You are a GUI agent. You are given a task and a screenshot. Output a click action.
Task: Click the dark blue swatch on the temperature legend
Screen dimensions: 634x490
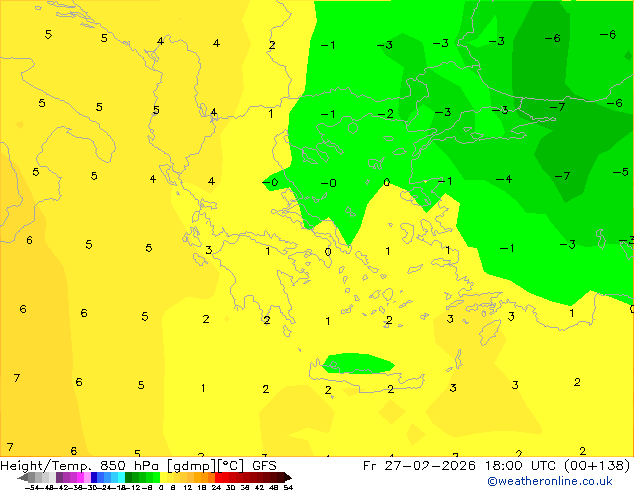[94, 477]
